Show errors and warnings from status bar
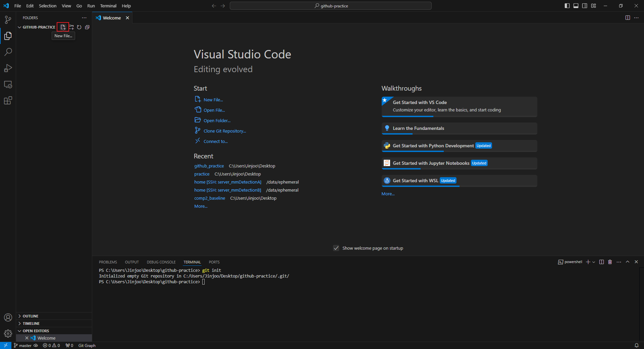Viewport: 644px width, 349px height. pos(51,345)
